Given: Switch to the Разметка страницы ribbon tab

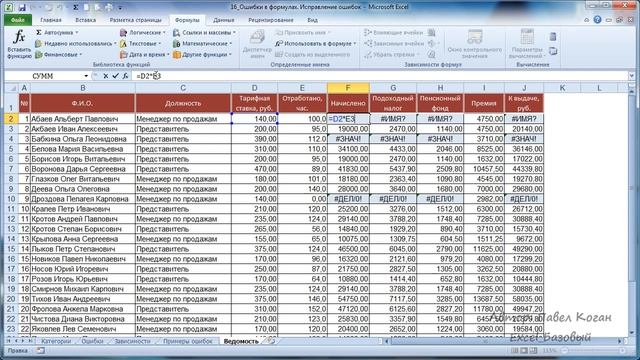Looking at the screenshot, I should [x=136, y=20].
